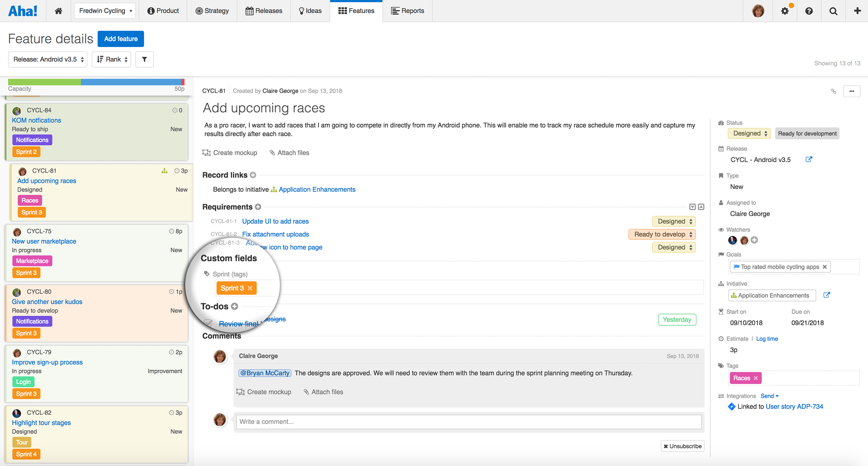This screenshot has height=466, width=868.
Task: Open the filter funnel icon near Rank
Action: click(144, 59)
